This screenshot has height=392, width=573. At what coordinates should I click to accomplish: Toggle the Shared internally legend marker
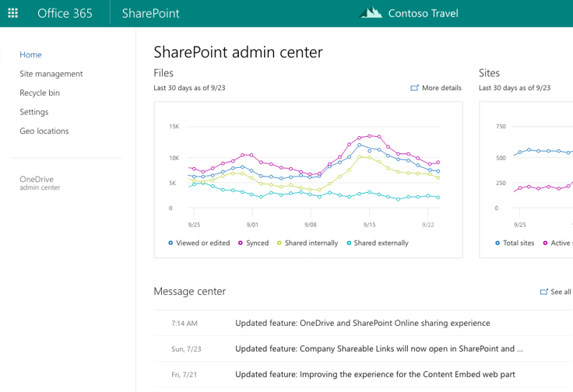[279, 243]
